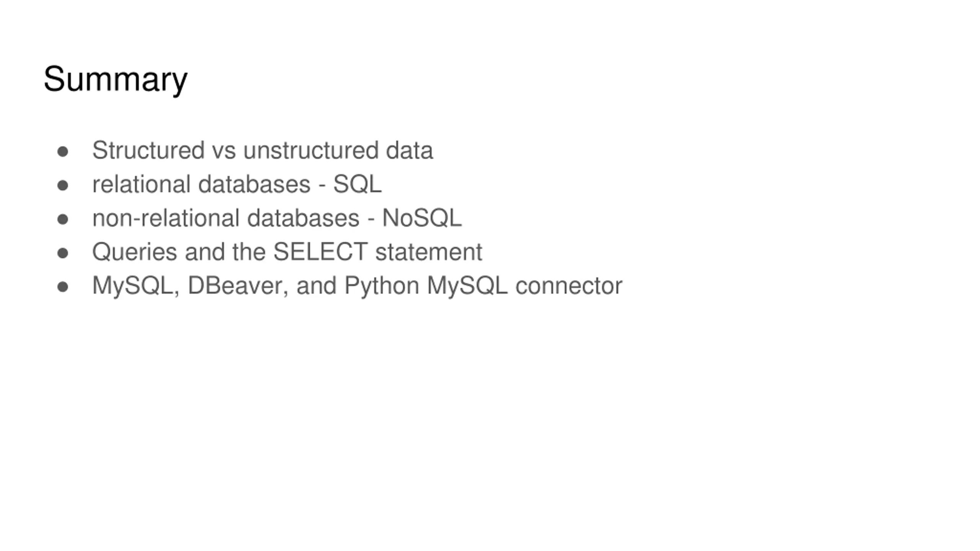Click the bullet dot before 'Structured'
980x551 pixels.
tap(63, 152)
